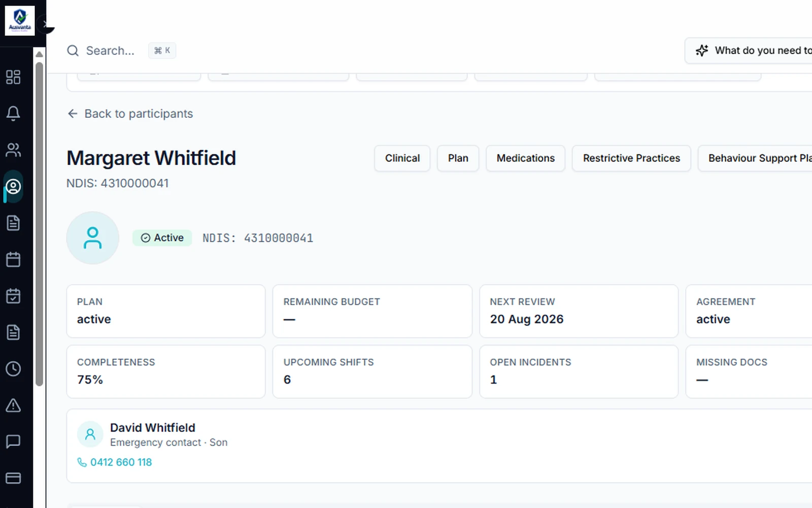Click the scrollbar up arrow
The image size is (812, 508).
click(x=40, y=54)
